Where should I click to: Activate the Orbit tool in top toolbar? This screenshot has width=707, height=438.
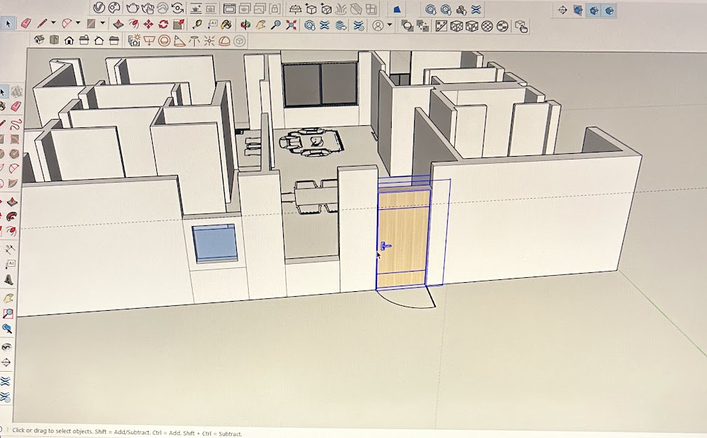(x=245, y=25)
